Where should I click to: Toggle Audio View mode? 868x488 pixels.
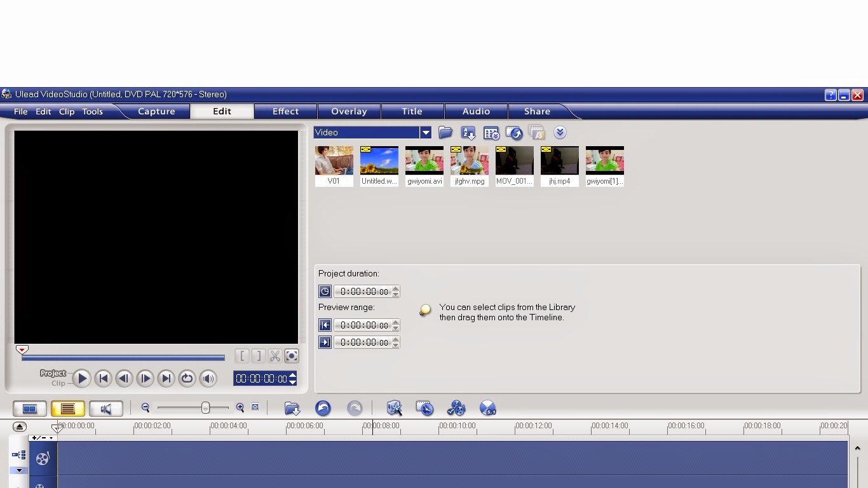[106, 408]
